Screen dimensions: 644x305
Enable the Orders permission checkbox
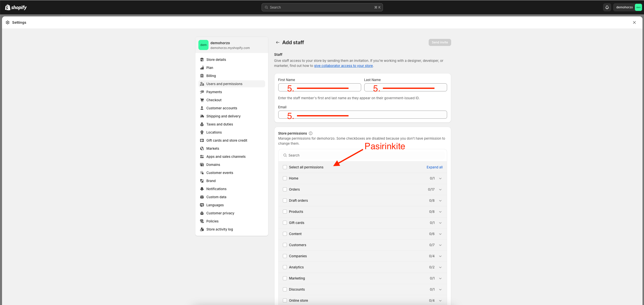[x=285, y=189]
